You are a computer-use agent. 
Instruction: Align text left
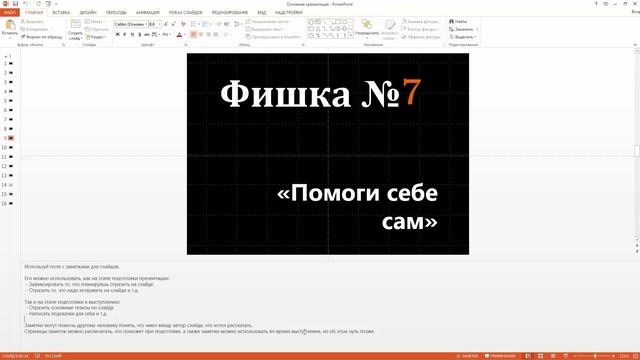tap(193, 35)
